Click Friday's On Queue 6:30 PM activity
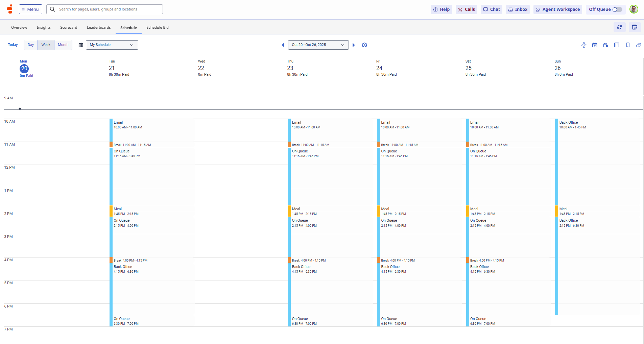Image resolution: width=644 pixels, height=344 pixels. [x=419, y=321]
